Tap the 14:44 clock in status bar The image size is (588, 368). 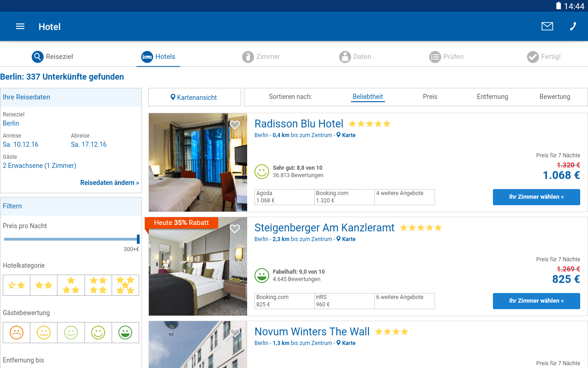[x=574, y=6]
